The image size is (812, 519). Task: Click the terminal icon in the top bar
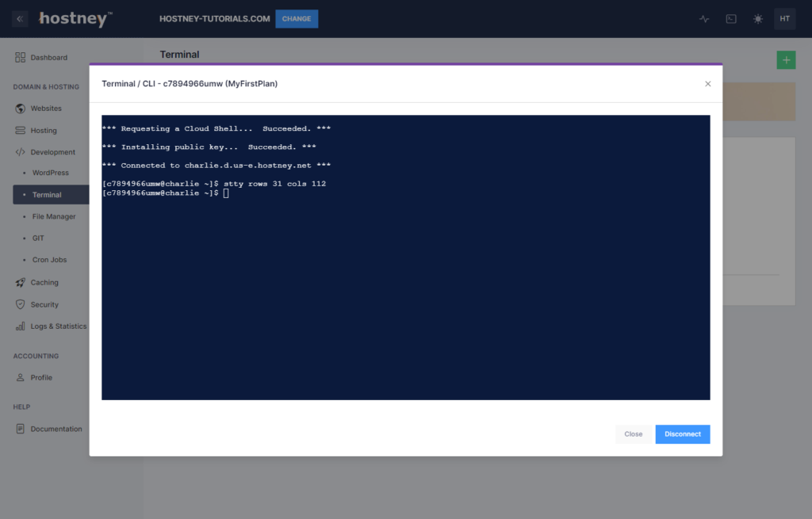730,18
